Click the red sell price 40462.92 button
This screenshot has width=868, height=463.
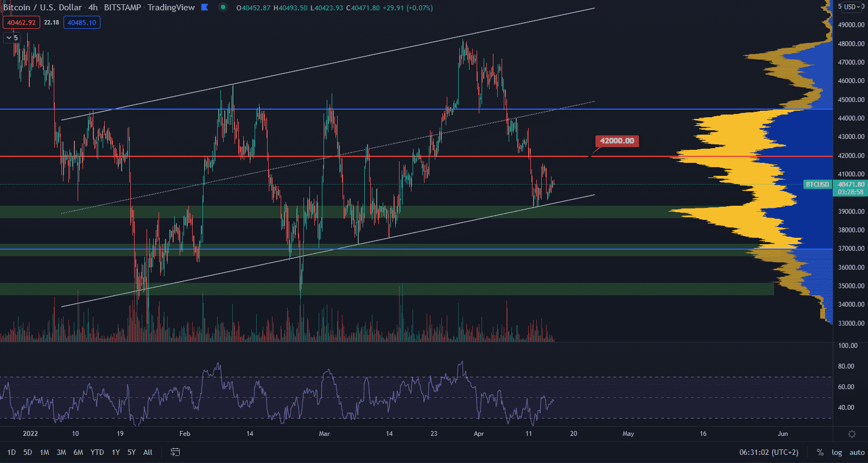click(x=21, y=23)
